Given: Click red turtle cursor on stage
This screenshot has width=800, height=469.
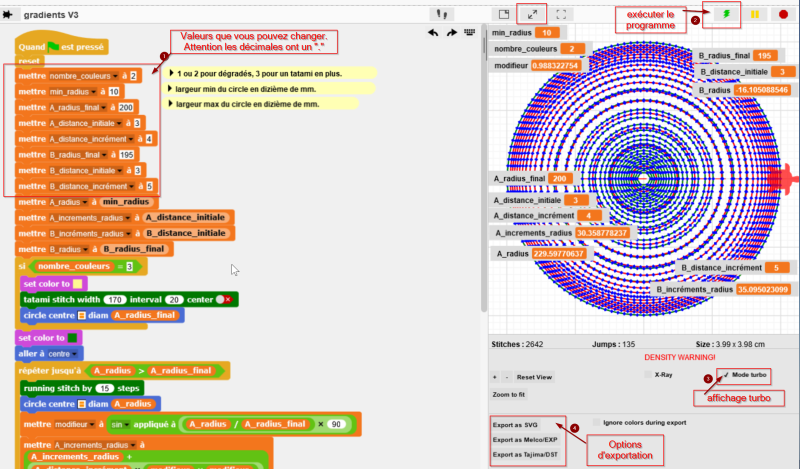Looking at the screenshot, I should coord(783,179).
